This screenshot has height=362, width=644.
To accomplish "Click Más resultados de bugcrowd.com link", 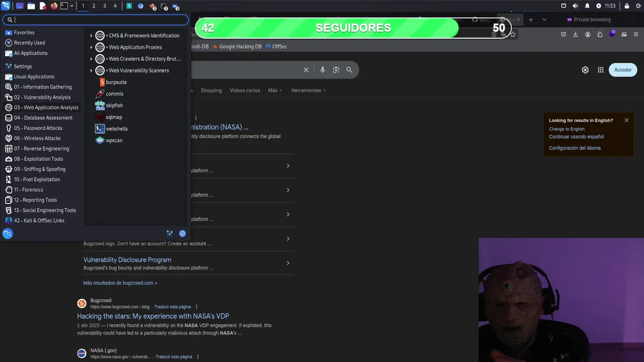I will coord(120,283).
